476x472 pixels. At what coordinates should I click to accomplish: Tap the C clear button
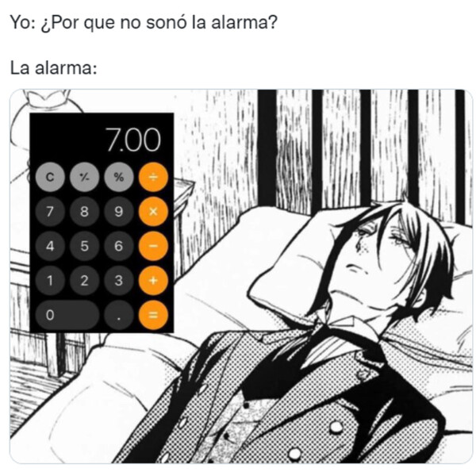tap(50, 177)
